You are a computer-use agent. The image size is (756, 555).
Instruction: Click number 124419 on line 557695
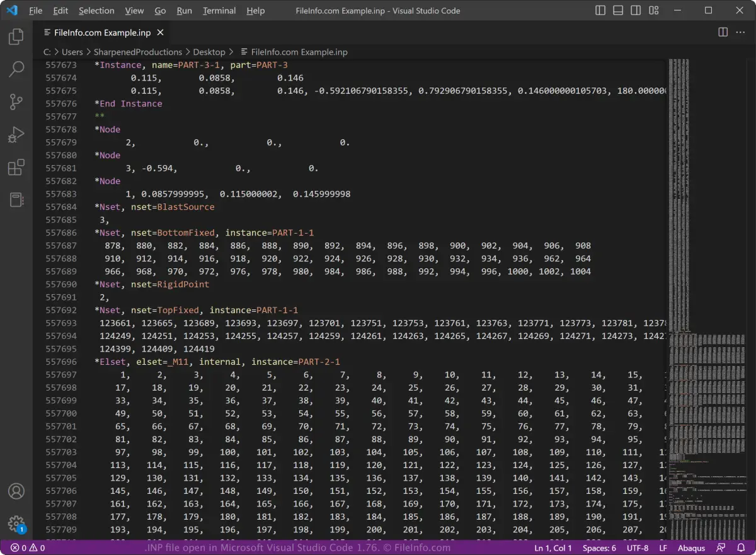pos(199,349)
